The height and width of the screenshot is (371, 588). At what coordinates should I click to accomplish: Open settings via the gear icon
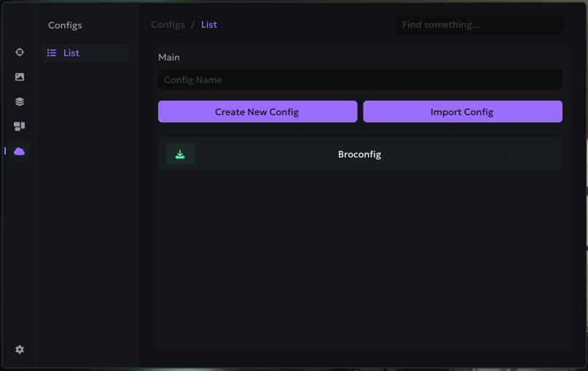[20, 350]
